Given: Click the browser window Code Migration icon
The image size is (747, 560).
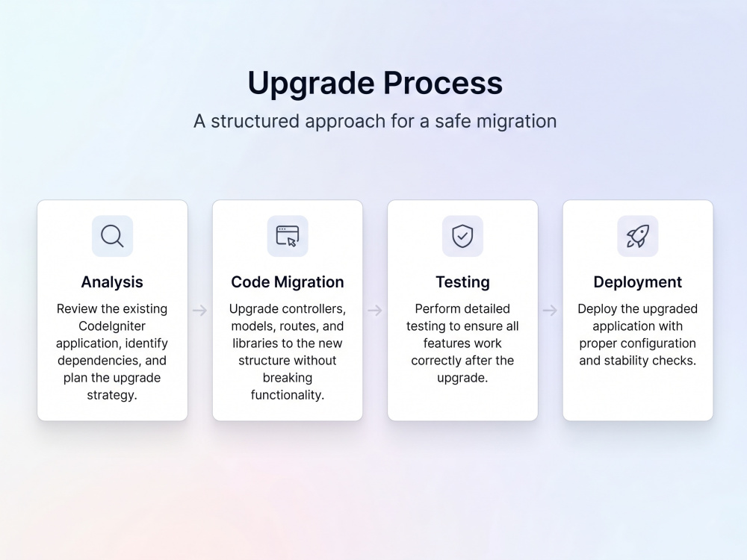Looking at the screenshot, I should (x=288, y=236).
